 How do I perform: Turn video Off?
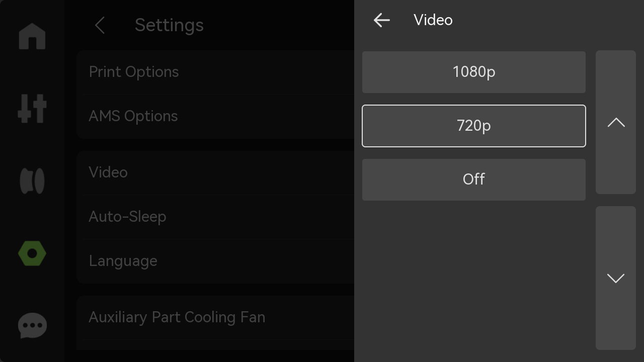[x=474, y=179]
